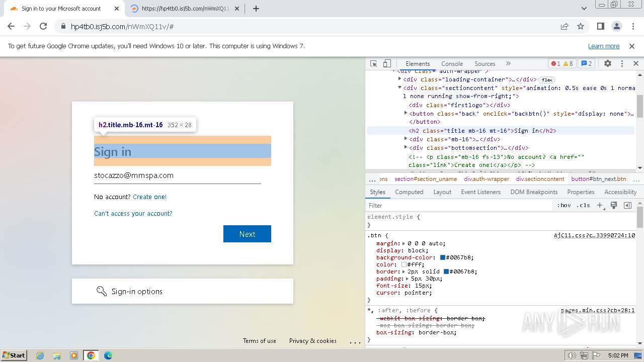Click the styles Filter input
The height and width of the screenshot is (362, 644).
459,205
